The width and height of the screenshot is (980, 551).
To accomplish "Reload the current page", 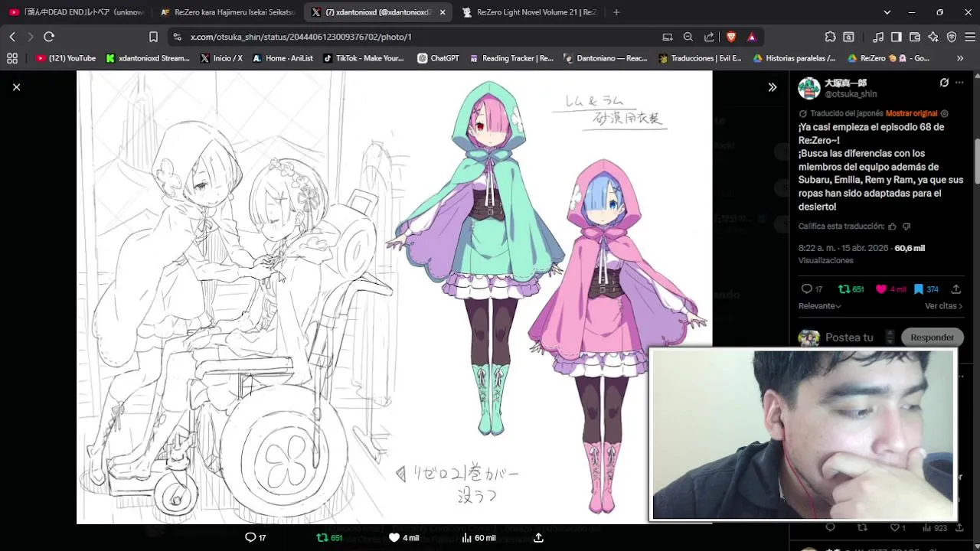I will point(49,37).
